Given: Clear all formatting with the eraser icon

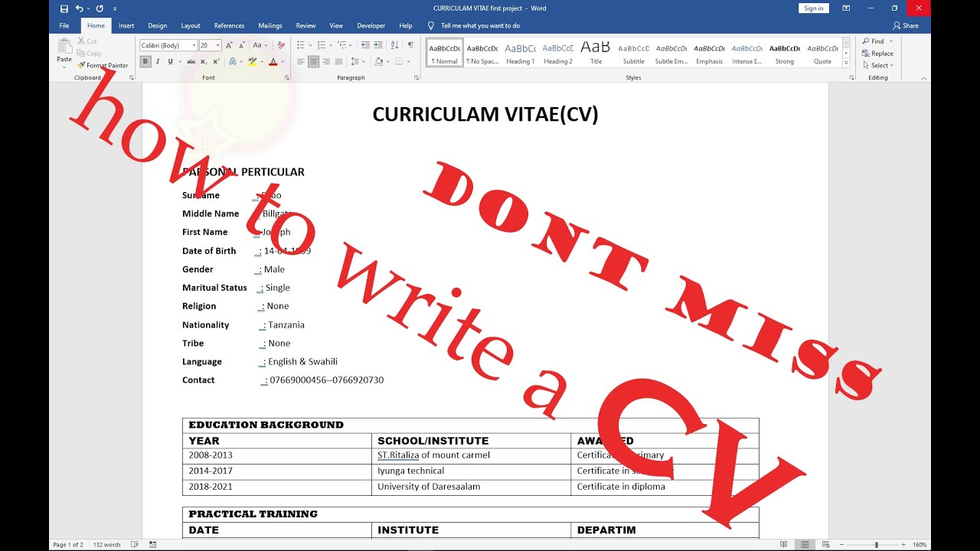Looking at the screenshot, I should point(281,45).
